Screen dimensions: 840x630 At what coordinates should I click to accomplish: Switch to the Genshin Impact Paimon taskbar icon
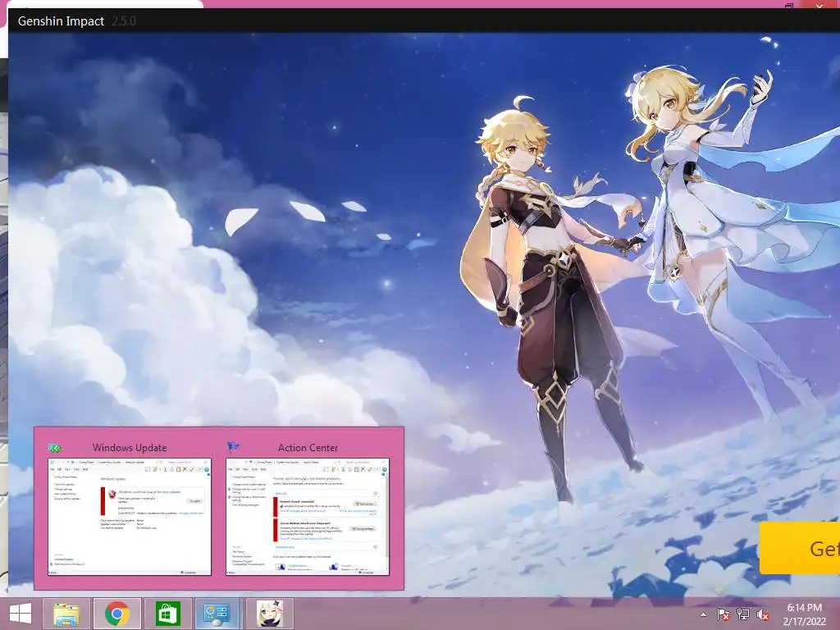(269, 614)
